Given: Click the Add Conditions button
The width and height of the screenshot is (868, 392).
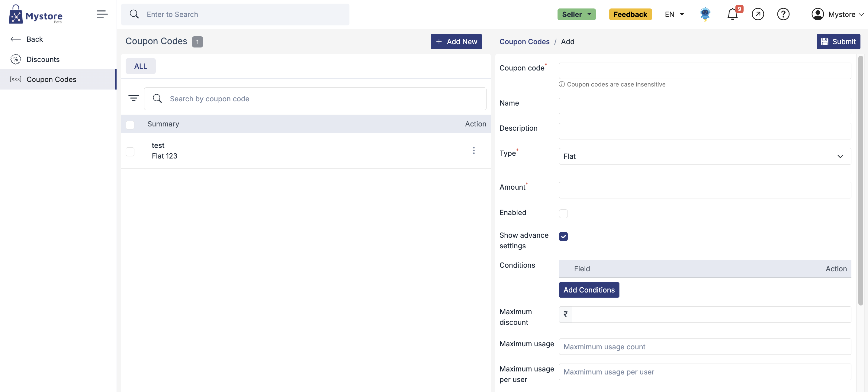Looking at the screenshot, I should pos(589,290).
